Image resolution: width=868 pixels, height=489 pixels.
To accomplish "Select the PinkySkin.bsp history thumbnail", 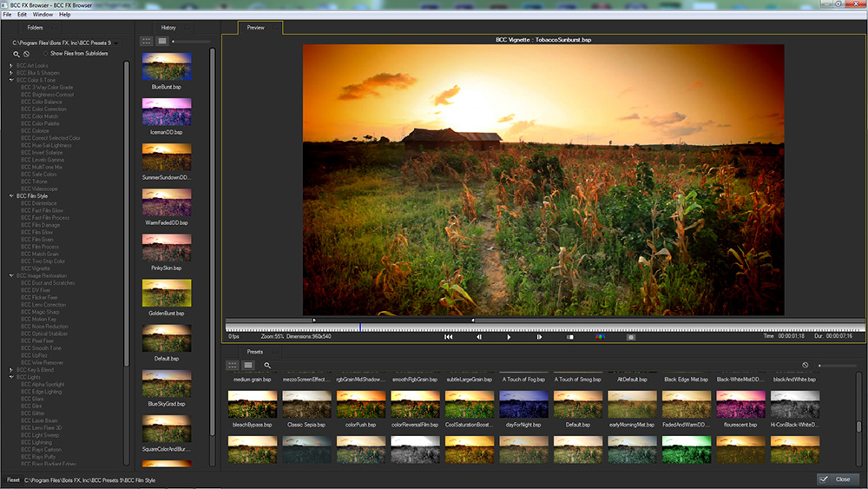I will click(x=167, y=248).
